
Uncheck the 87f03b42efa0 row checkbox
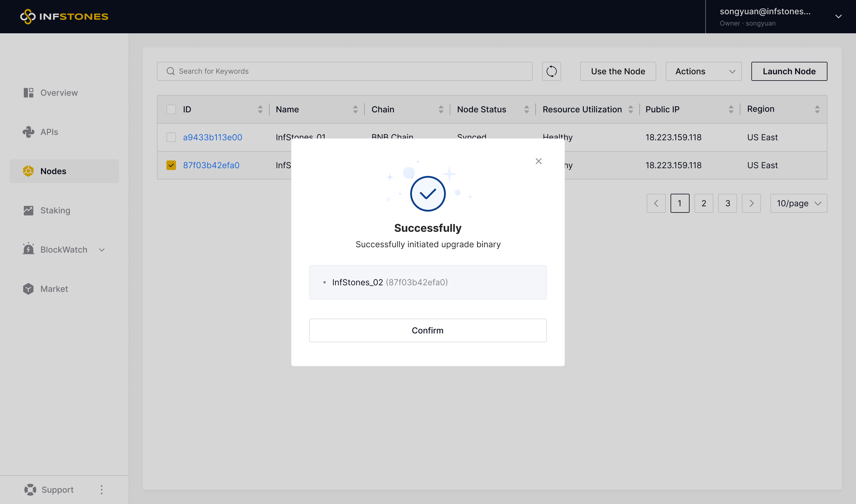click(x=171, y=165)
